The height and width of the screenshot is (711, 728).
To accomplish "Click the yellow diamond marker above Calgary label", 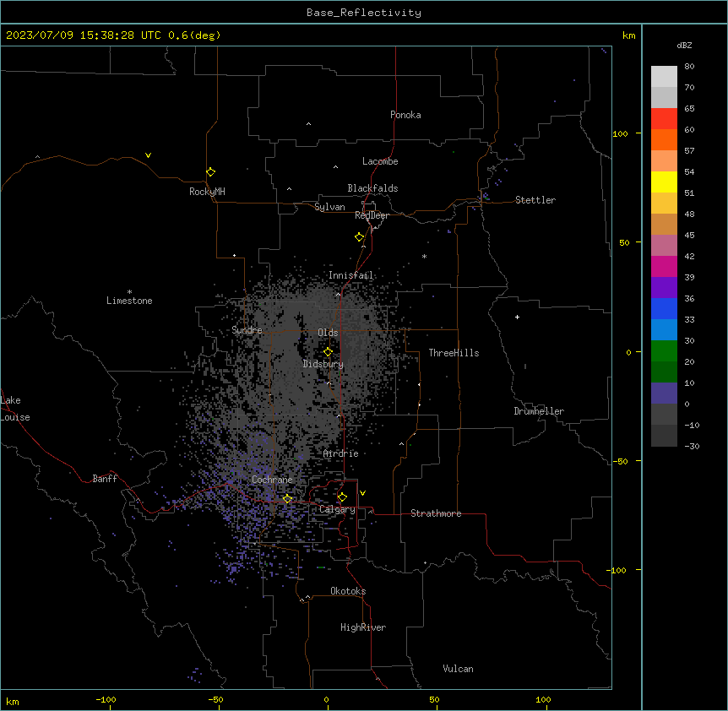I will click(x=342, y=497).
